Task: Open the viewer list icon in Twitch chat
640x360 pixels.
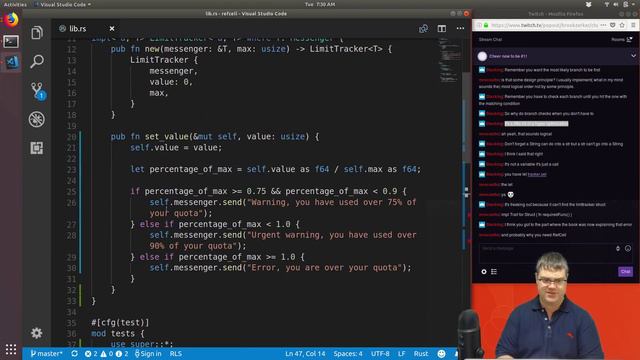Action: pos(494,271)
